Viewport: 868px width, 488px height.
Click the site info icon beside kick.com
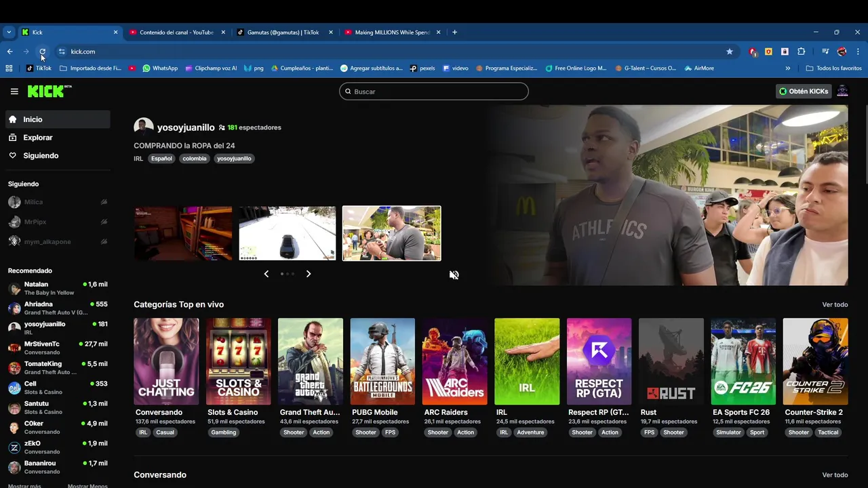tap(62, 52)
